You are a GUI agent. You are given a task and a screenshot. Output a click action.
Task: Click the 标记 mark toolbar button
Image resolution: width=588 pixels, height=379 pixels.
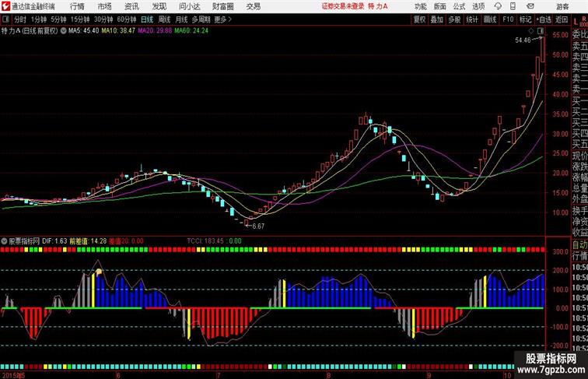(x=525, y=19)
